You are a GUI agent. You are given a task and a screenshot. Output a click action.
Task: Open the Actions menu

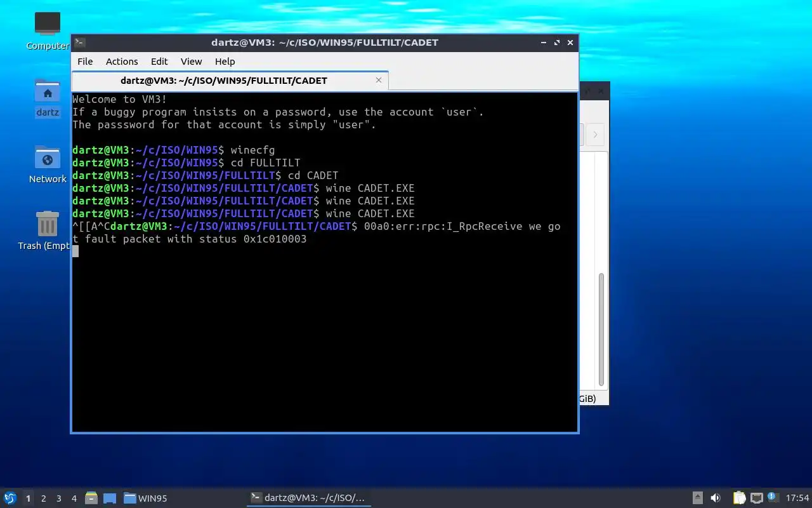pos(122,62)
